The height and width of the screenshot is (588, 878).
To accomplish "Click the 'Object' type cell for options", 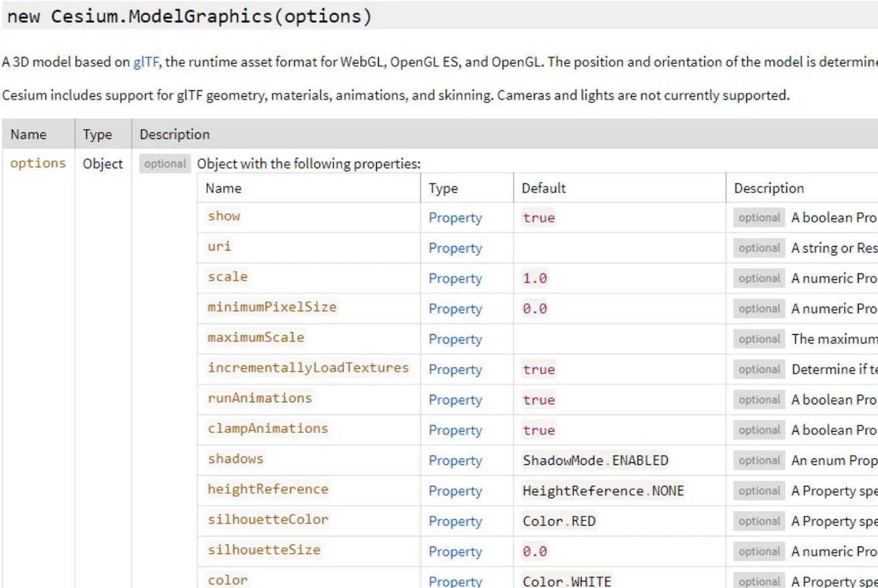I will tap(103, 164).
